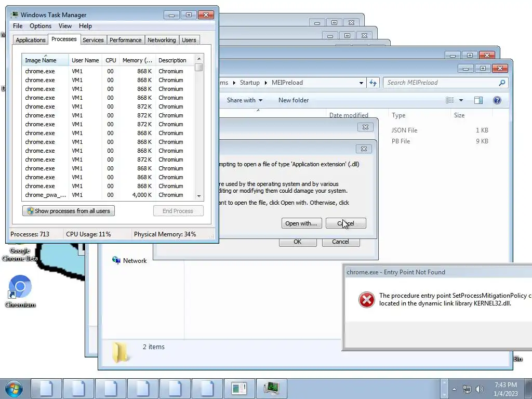This screenshot has height=399, width=532.
Task: Click the refresh icon beside address bar
Action: pos(373,83)
